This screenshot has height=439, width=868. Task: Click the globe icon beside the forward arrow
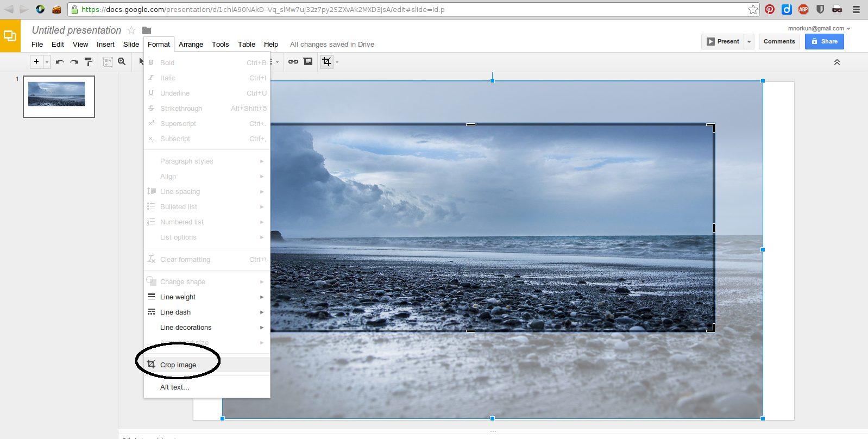(x=40, y=9)
